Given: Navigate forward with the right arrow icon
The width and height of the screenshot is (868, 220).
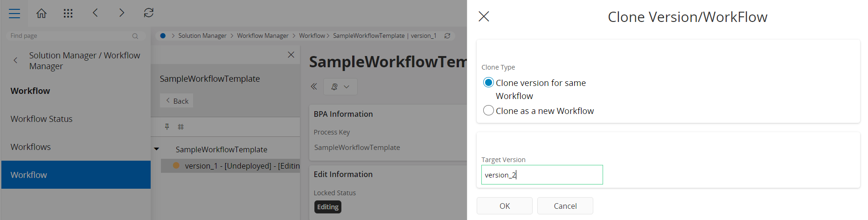Looking at the screenshot, I should pyautogui.click(x=122, y=13).
